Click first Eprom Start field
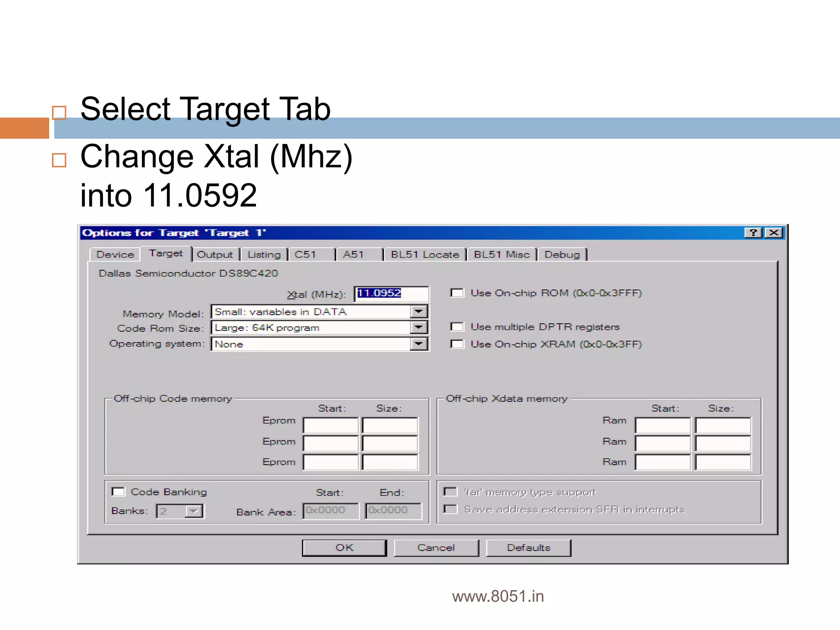Screen dimensions: 840x630 (x=331, y=425)
